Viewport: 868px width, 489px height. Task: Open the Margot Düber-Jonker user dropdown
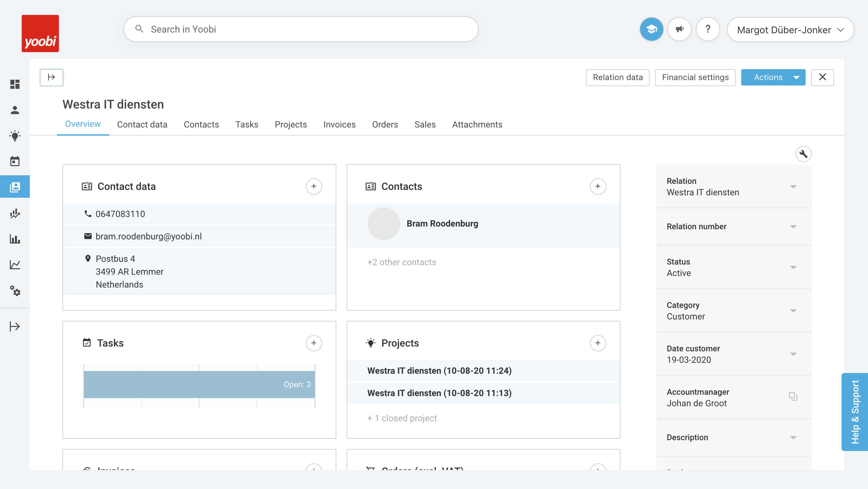click(790, 30)
